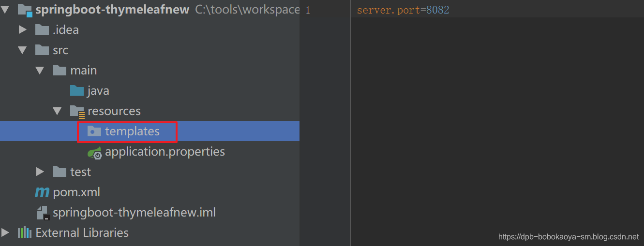Select the main folder label

(x=84, y=71)
